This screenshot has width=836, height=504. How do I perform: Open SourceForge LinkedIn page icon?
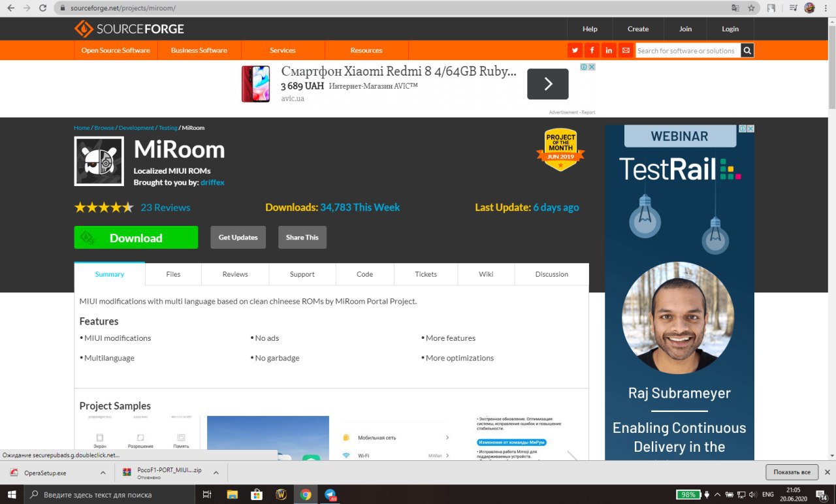point(609,50)
